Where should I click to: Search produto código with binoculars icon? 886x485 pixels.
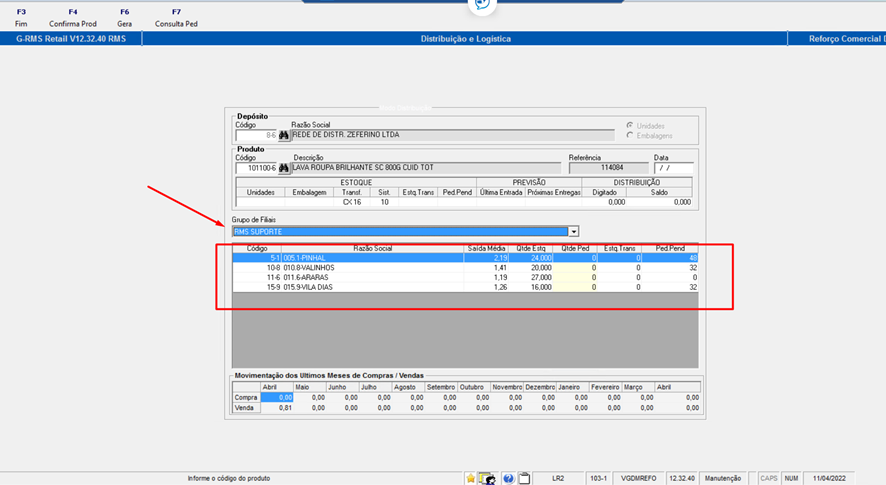284,168
